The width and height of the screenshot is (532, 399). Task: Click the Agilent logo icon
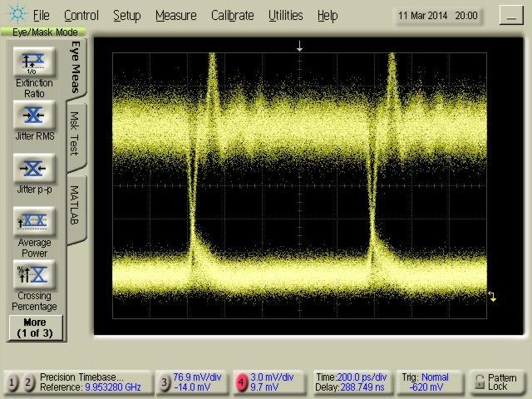point(17,13)
